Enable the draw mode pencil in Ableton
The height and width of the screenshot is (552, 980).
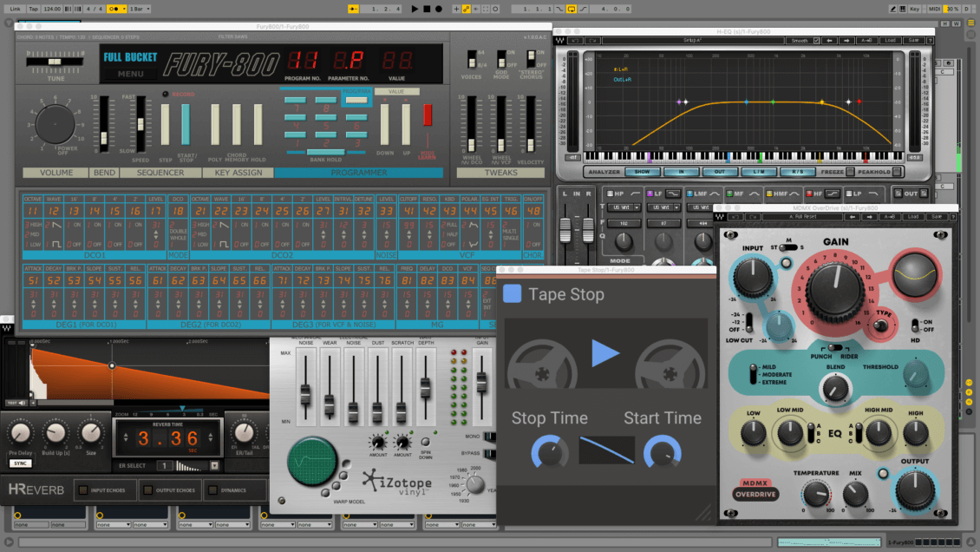point(893,9)
